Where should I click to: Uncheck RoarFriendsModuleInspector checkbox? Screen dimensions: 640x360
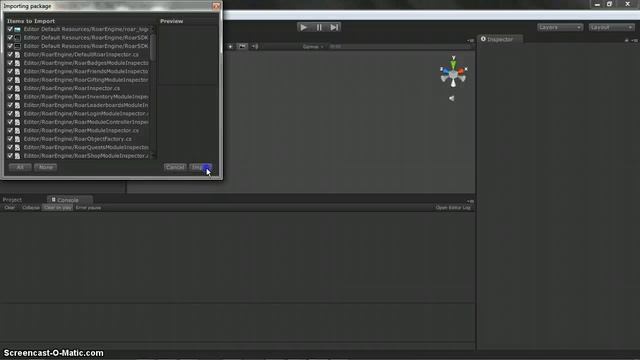pyautogui.click(x=10, y=71)
